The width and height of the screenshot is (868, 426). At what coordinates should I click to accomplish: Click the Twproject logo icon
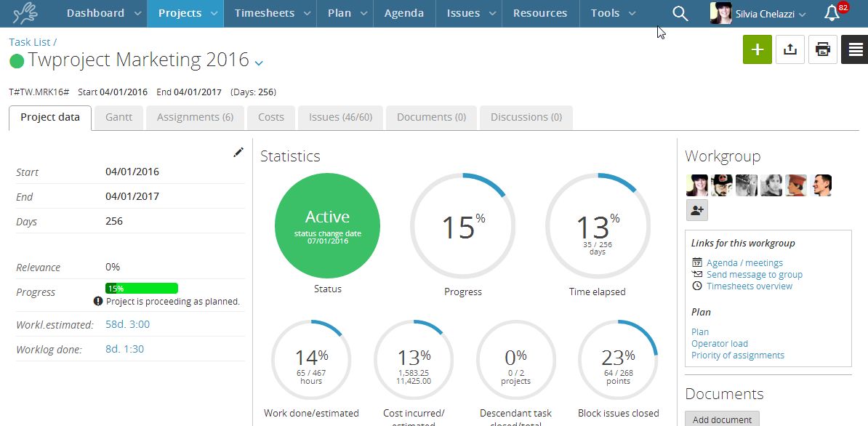click(x=25, y=13)
